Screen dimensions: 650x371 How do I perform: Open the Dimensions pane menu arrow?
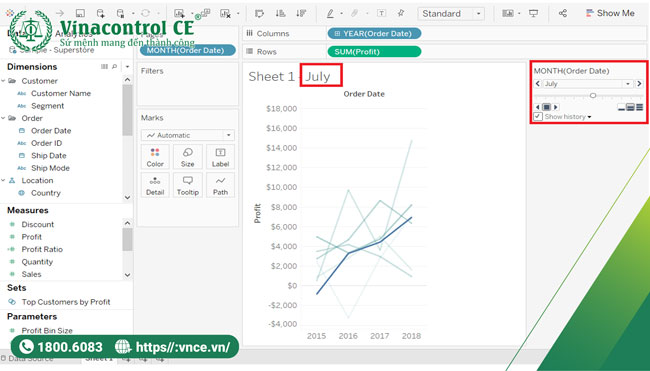127,66
